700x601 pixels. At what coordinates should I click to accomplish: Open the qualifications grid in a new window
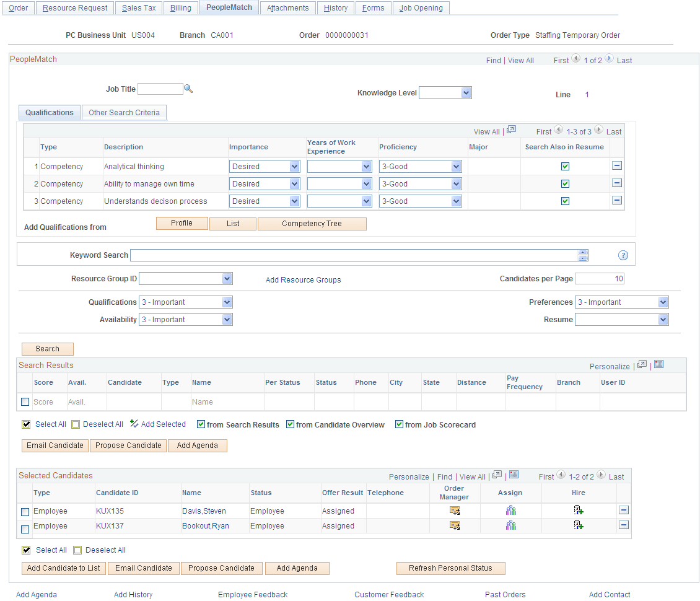(510, 130)
